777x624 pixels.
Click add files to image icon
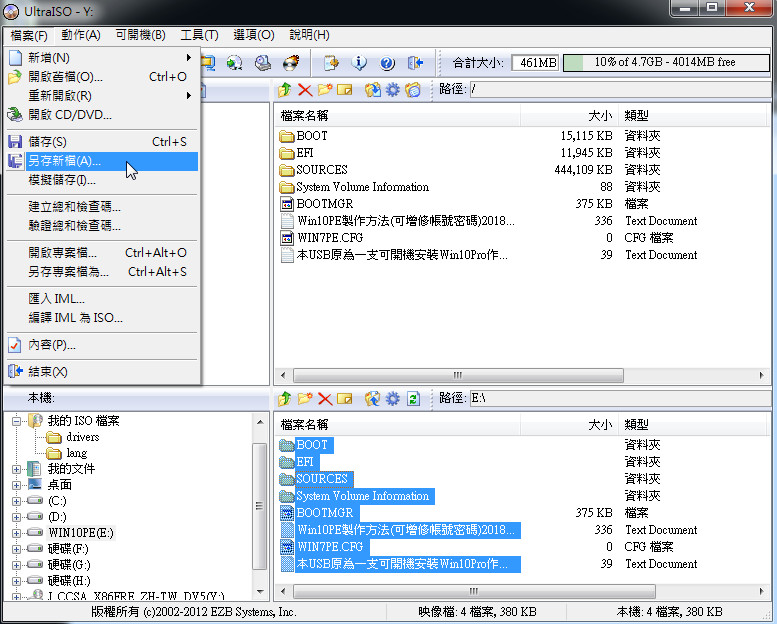(x=373, y=398)
